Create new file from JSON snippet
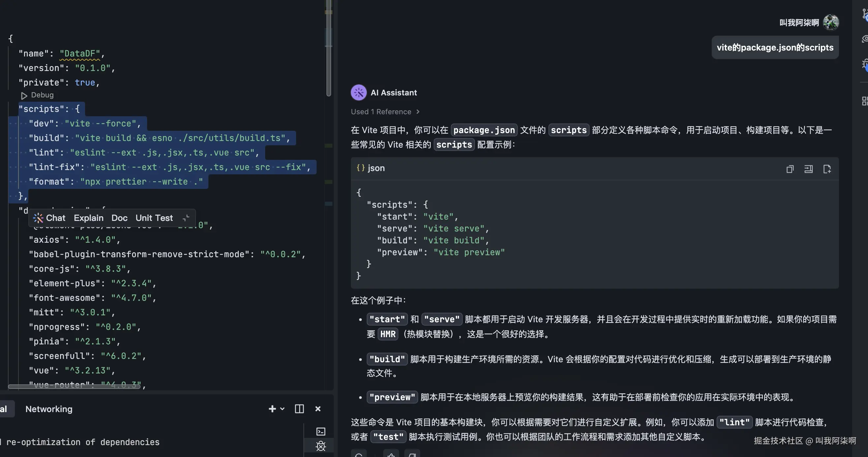The width and height of the screenshot is (868, 457). (827, 169)
